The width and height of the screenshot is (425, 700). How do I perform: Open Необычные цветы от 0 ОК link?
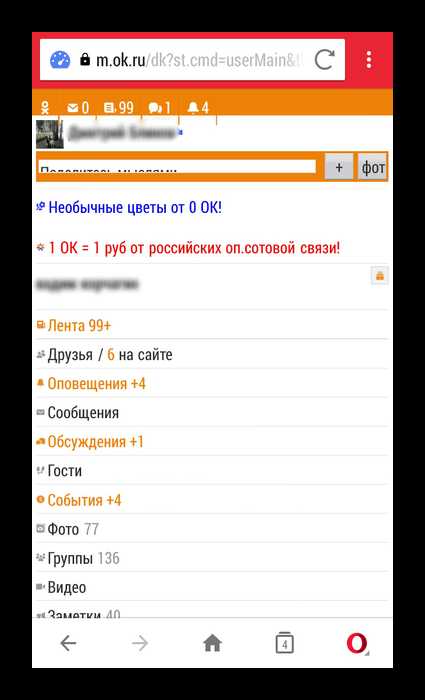click(x=135, y=208)
